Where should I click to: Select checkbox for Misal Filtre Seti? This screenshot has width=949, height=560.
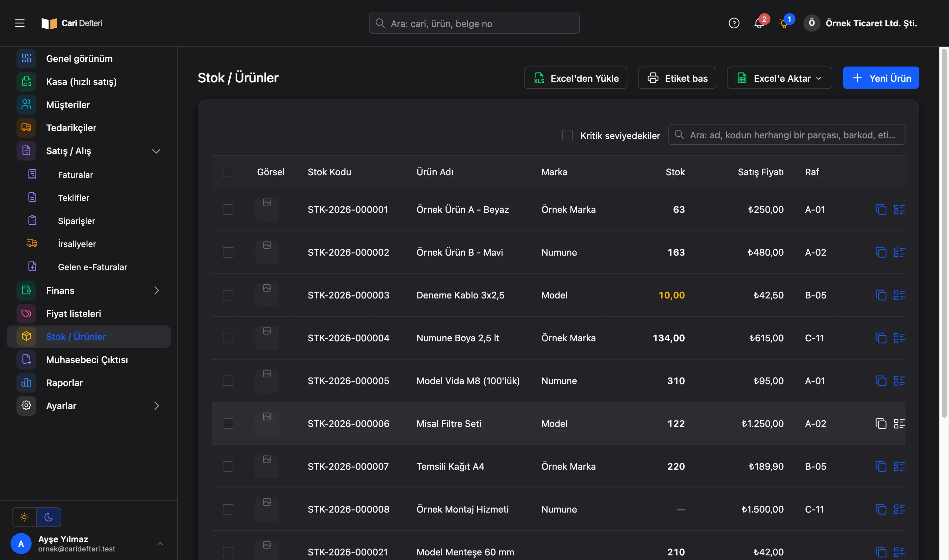click(x=228, y=423)
